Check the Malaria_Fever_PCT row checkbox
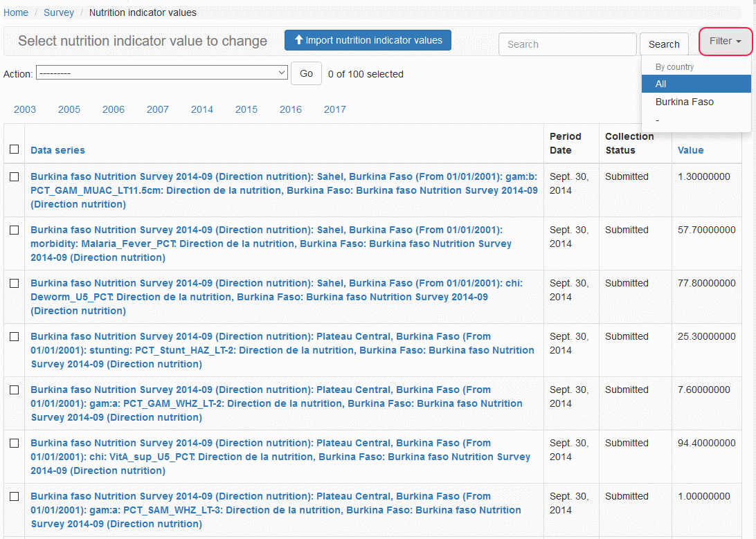This screenshot has height=539, width=756. point(14,230)
